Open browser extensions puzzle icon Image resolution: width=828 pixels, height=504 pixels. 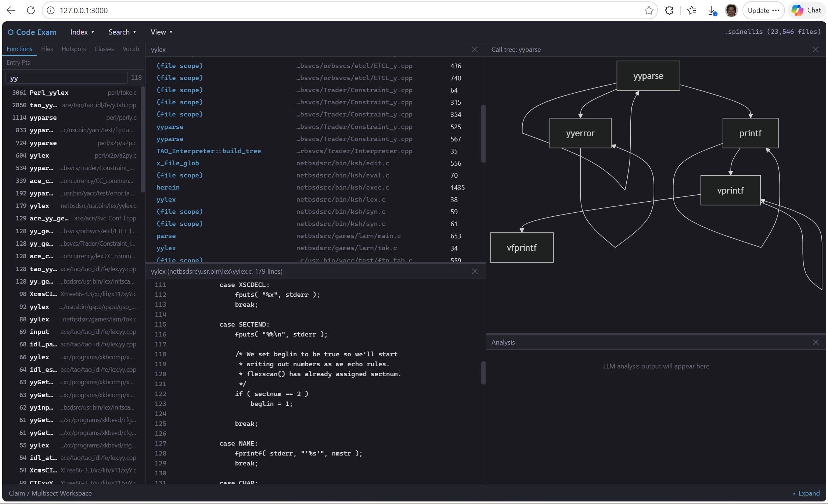pyautogui.click(x=669, y=10)
